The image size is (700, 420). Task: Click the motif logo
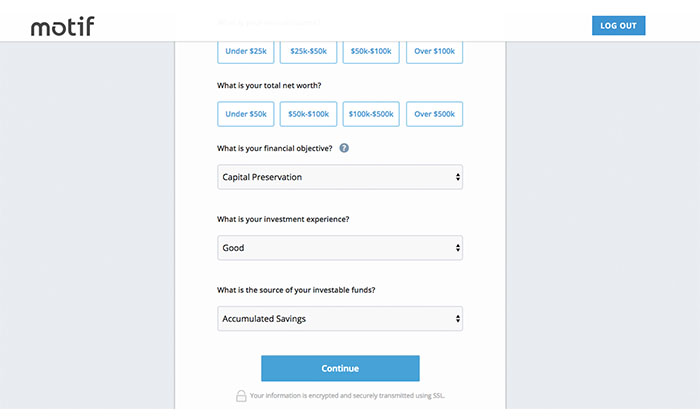[62, 26]
